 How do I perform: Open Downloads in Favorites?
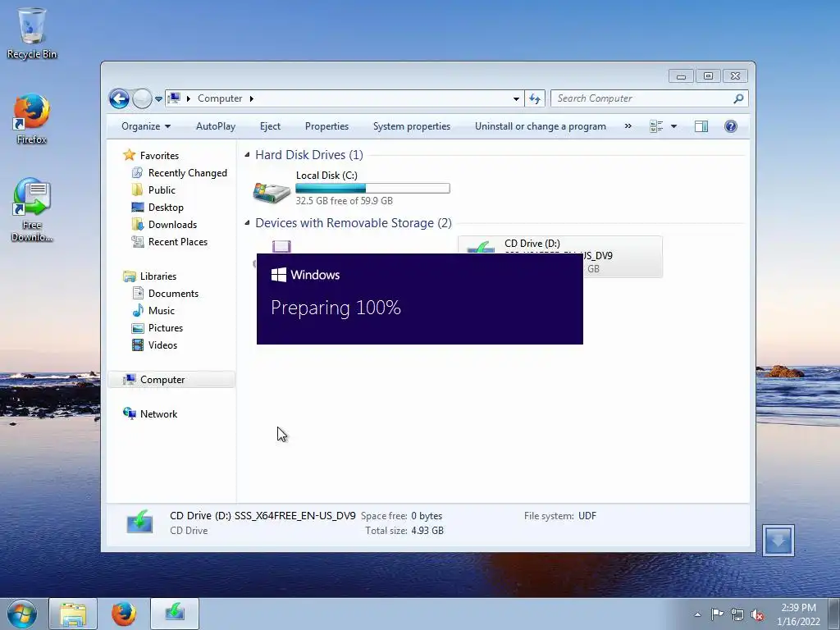pyautogui.click(x=172, y=225)
